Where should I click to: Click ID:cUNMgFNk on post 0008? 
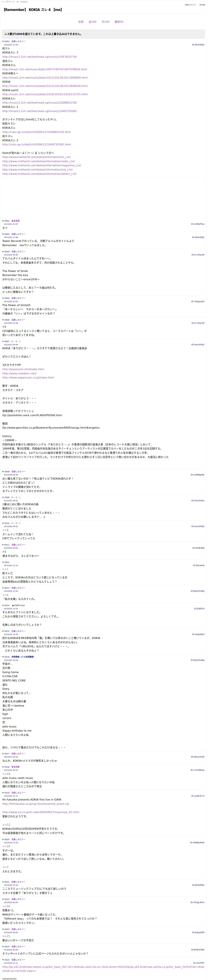(x=197, y=475)
